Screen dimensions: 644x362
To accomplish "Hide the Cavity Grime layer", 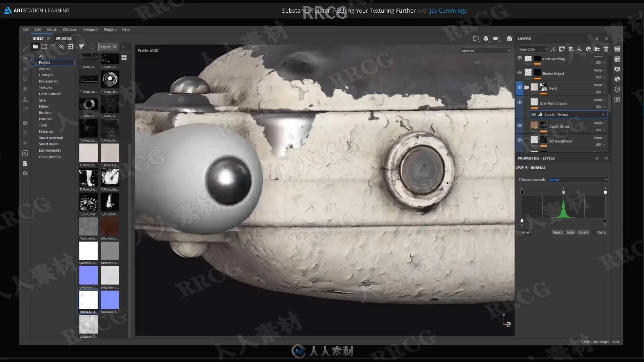I will [520, 125].
